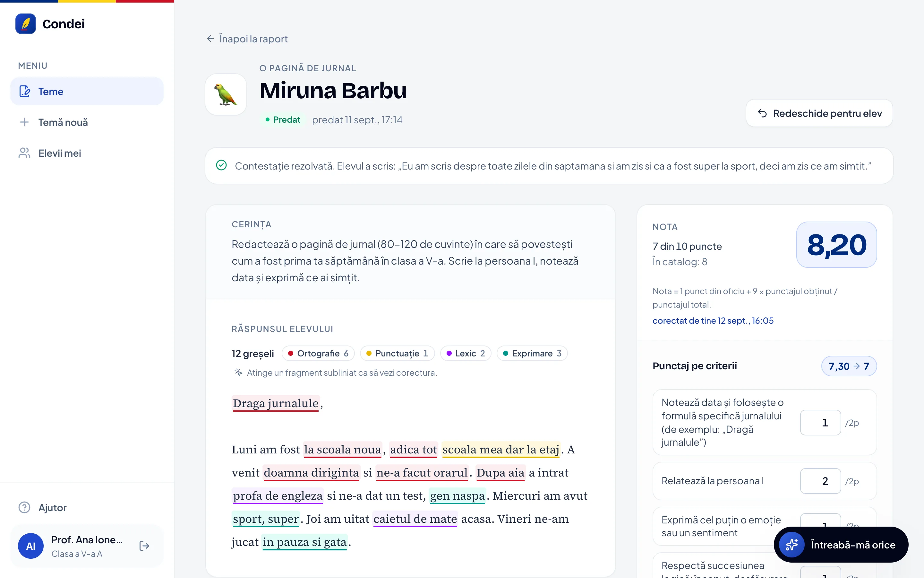This screenshot has height=578, width=924.
Task: Click the plus icon beside Temă nouă
Action: 24,122
